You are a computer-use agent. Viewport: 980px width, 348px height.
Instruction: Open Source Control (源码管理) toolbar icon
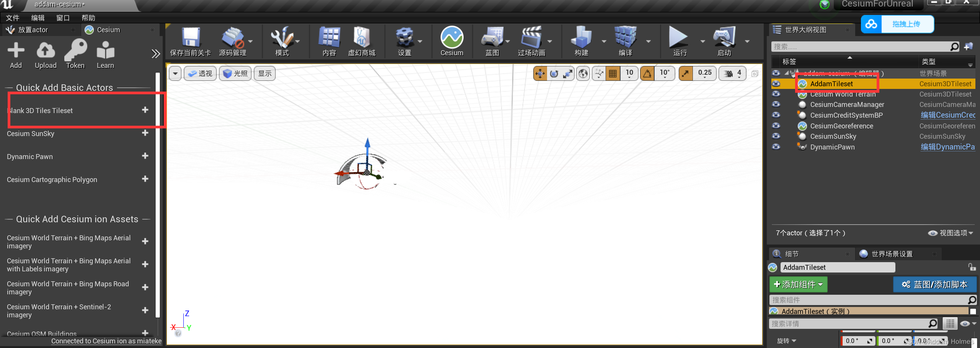click(232, 41)
